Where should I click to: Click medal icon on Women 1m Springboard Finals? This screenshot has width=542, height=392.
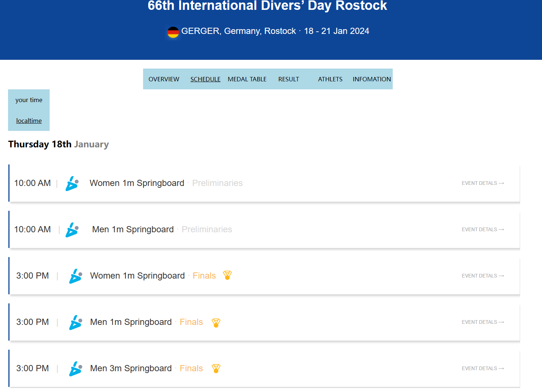coord(227,275)
